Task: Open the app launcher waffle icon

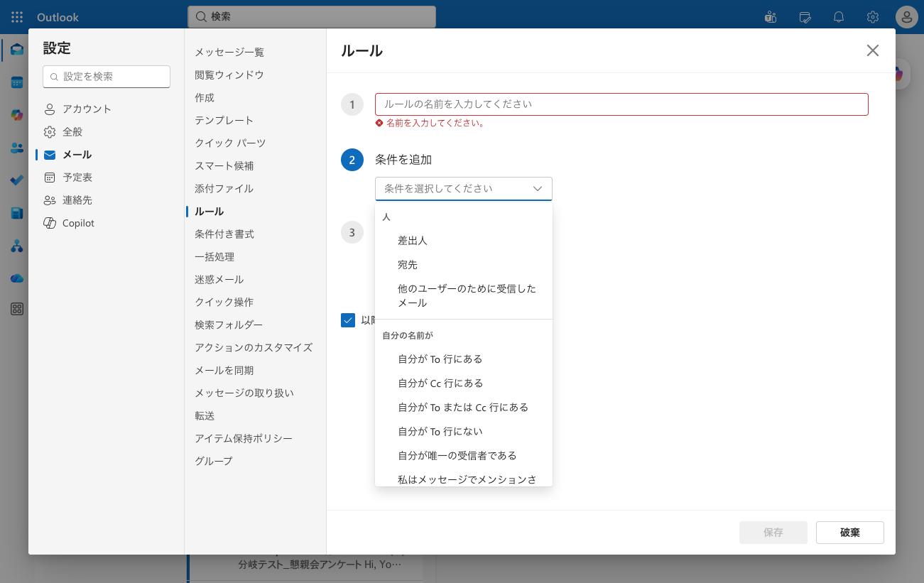Action: pos(17,17)
